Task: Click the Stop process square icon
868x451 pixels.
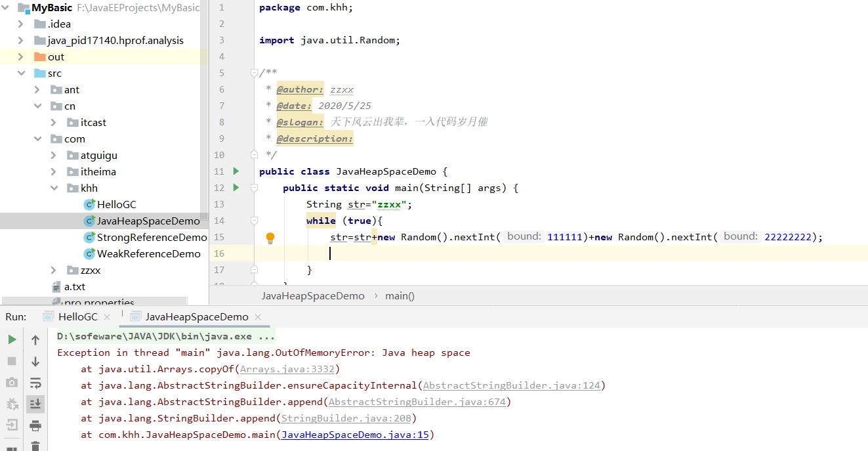Action: [12, 361]
